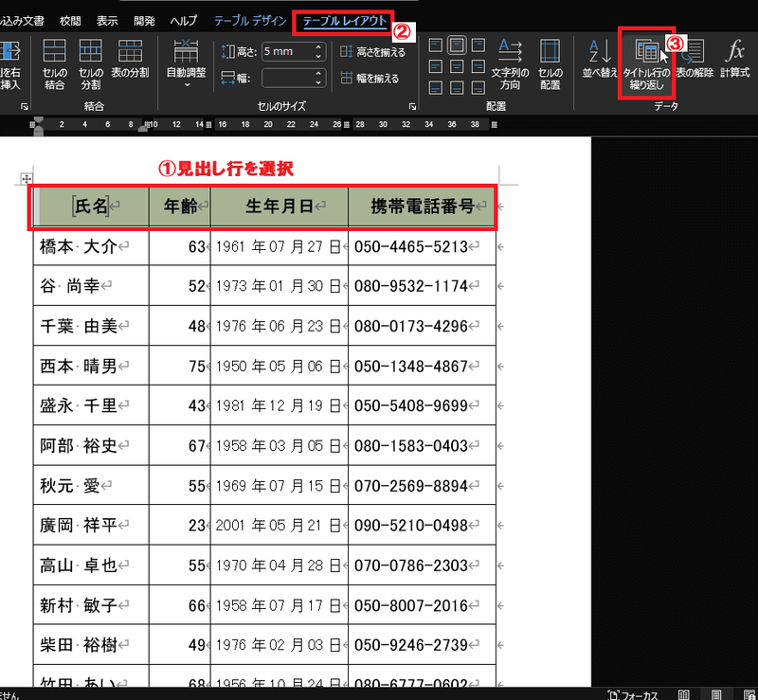Click birthdate 1950年05月06日
The height and width of the screenshot is (700, 758).
tap(280, 366)
